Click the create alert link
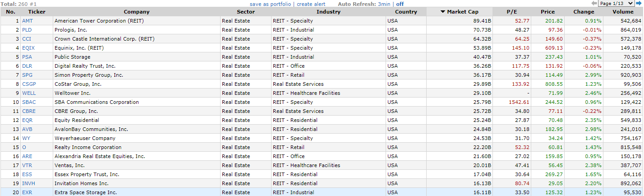Image resolution: width=644 pixels, height=196 pixels. click(311, 4)
